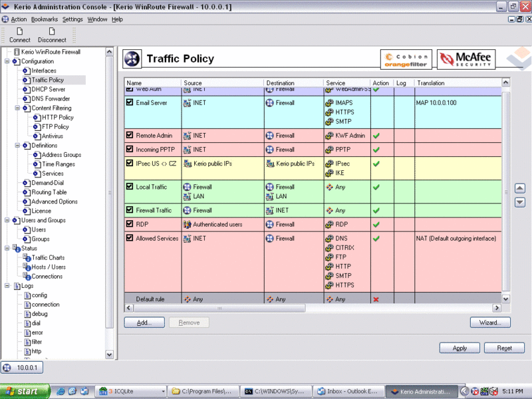Click the Service column header
The image size is (532, 399).
[x=346, y=82]
